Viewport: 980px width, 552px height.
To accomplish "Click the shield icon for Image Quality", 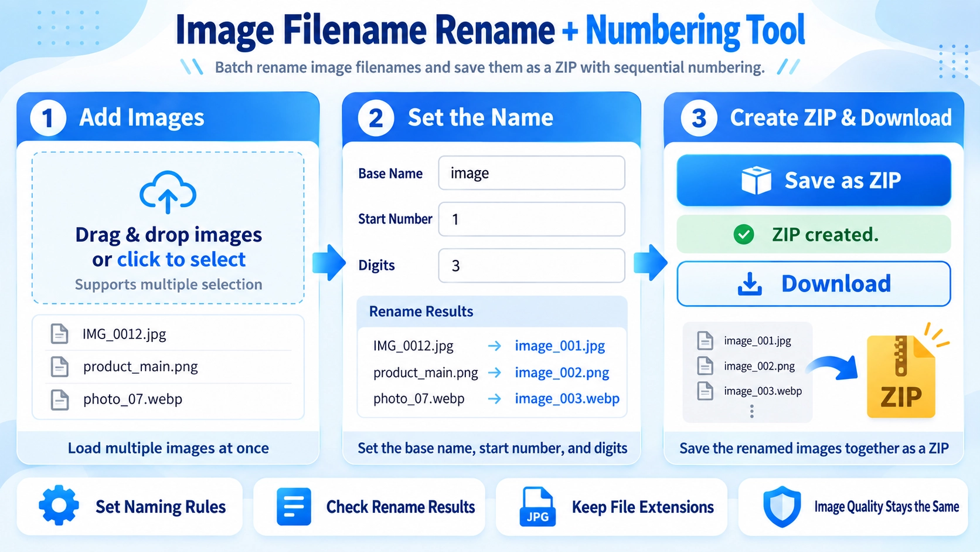I will (782, 506).
